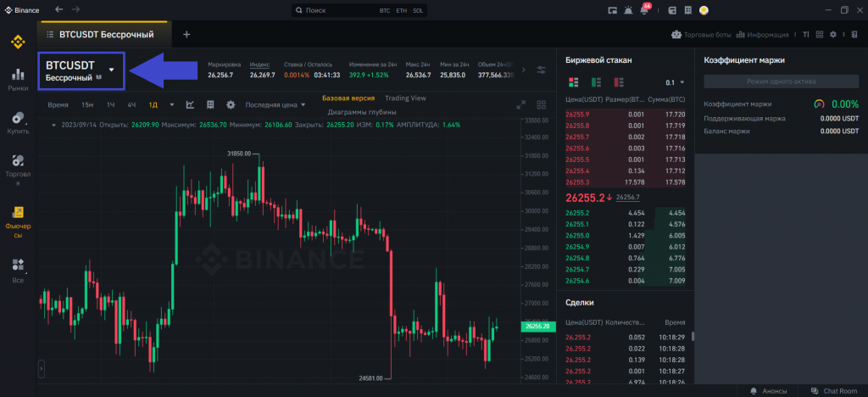Go back with the left arrow
The width and height of the screenshot is (868, 397).
59,9
